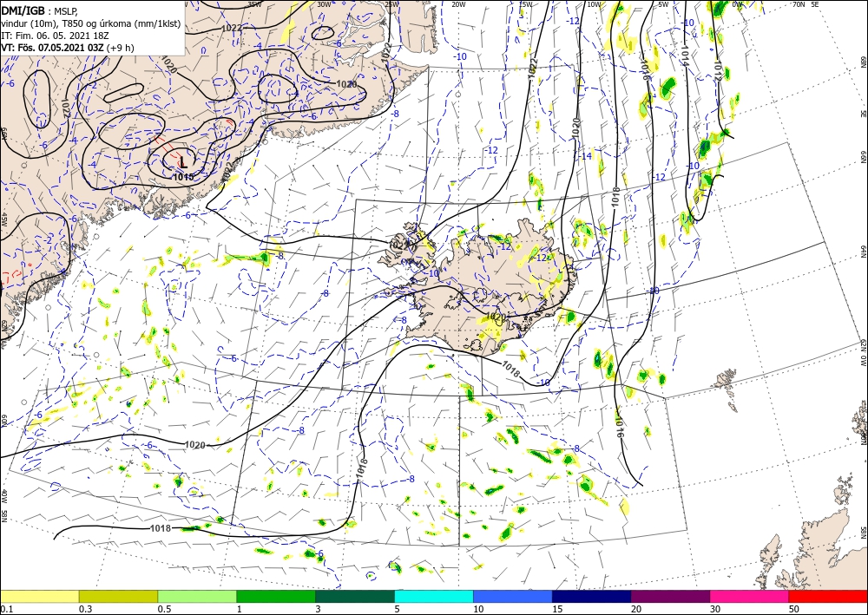This screenshot has height=615, width=868.
Task: Click the 30W longitude label at top
Action: [x=325, y=4]
